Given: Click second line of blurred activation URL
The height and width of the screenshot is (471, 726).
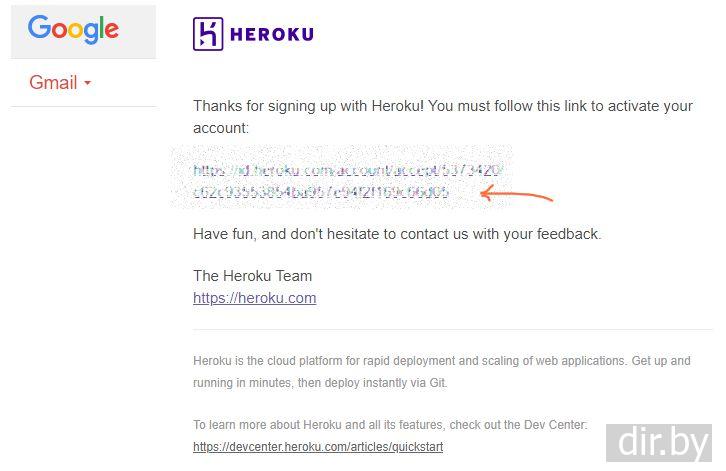Looking at the screenshot, I should (320, 192).
